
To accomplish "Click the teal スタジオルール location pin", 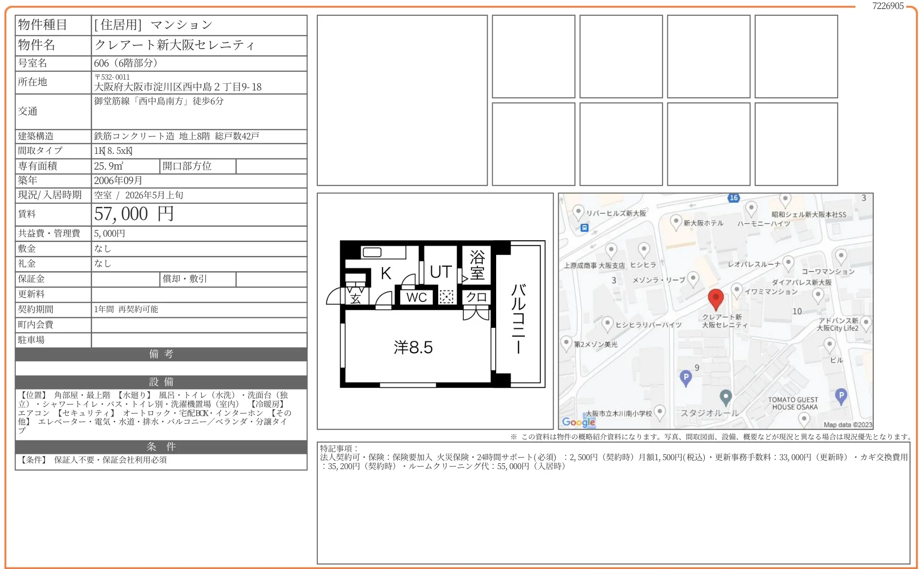I will 725,397.
